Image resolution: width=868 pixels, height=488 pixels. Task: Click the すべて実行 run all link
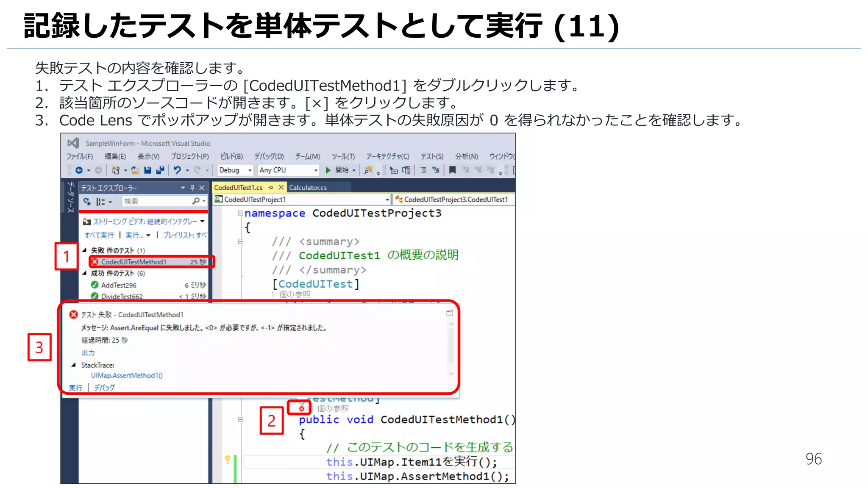(x=99, y=235)
